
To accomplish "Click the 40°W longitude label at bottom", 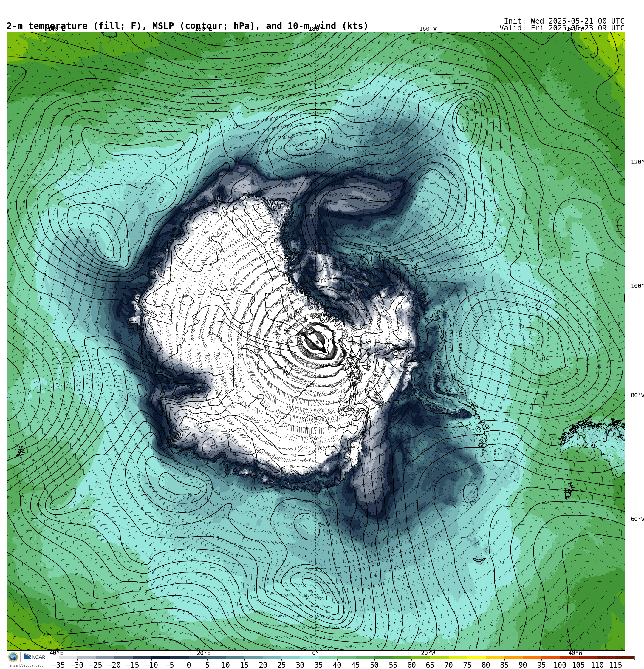I will pos(575,653).
